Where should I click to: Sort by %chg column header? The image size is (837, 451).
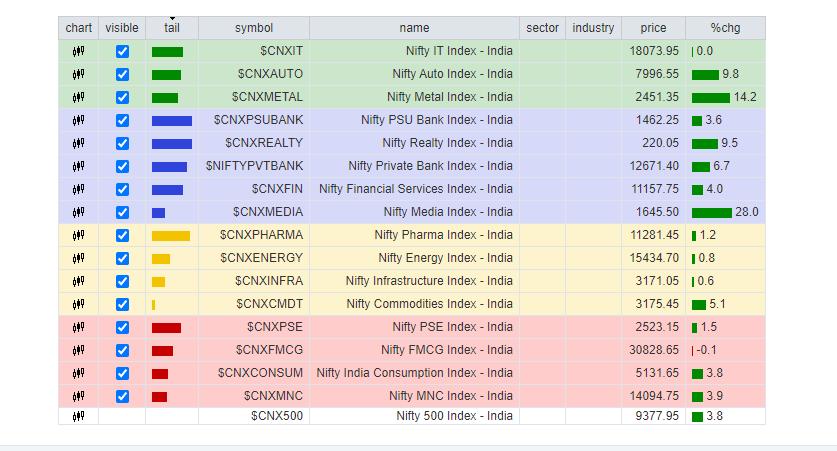point(724,28)
